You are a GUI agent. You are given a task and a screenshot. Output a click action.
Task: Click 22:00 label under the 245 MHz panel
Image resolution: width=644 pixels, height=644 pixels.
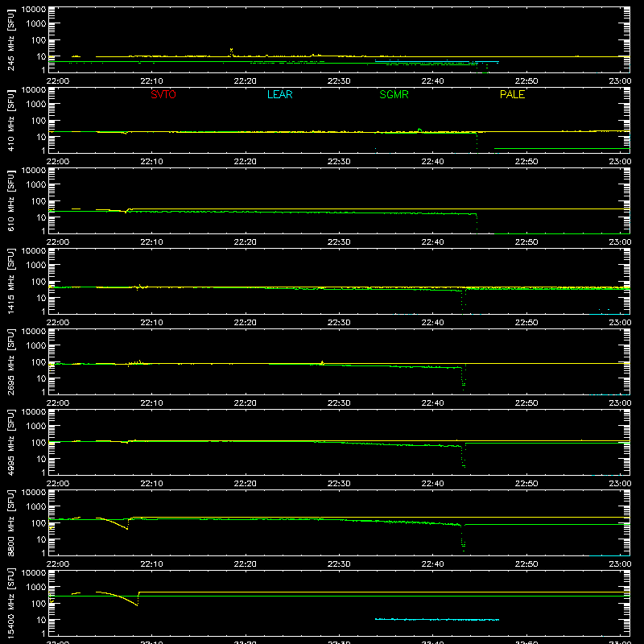click(58, 81)
